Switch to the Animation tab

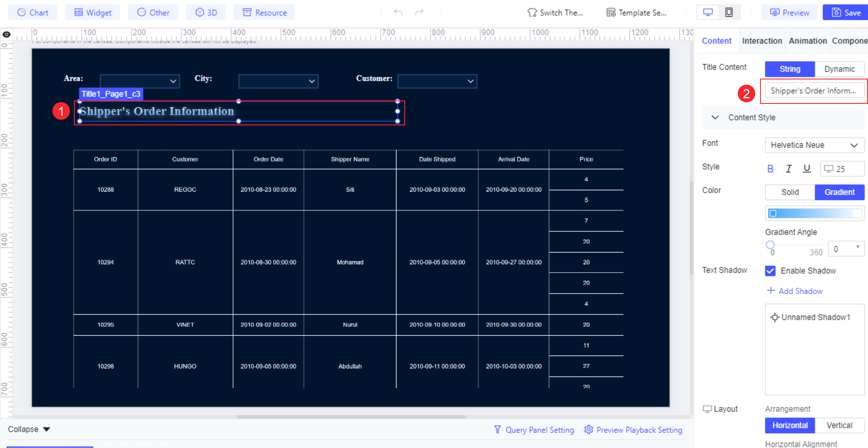click(x=808, y=41)
